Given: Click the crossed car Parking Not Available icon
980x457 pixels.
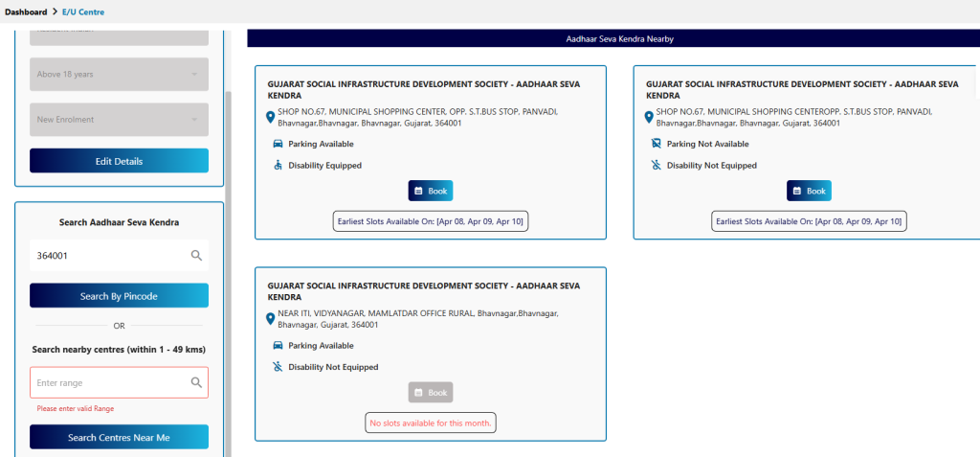Looking at the screenshot, I should pos(656,144).
